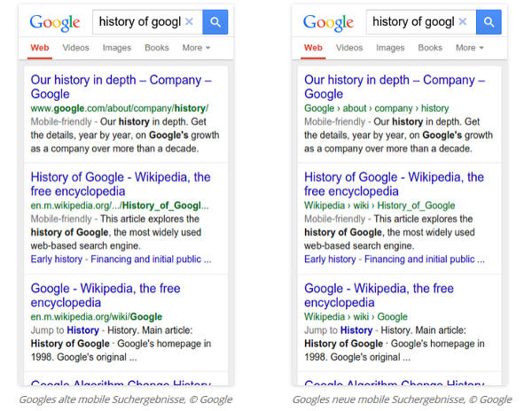This screenshot has width=532, height=411.
Task: Select the Images tab in new results screenshot
Action: [390, 48]
